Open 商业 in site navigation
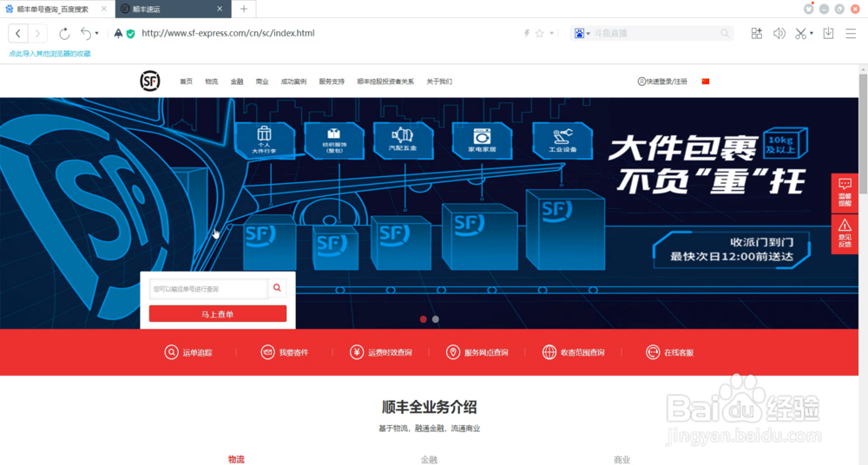 262,82
